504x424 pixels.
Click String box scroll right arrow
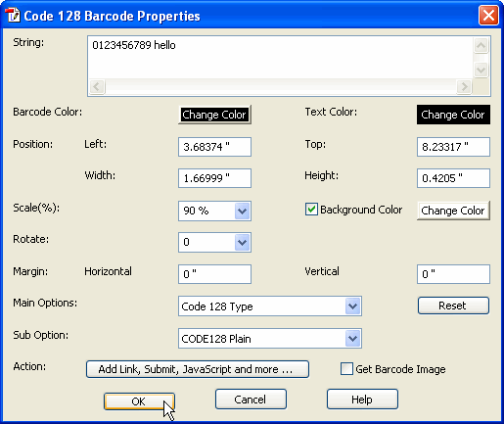[464, 87]
